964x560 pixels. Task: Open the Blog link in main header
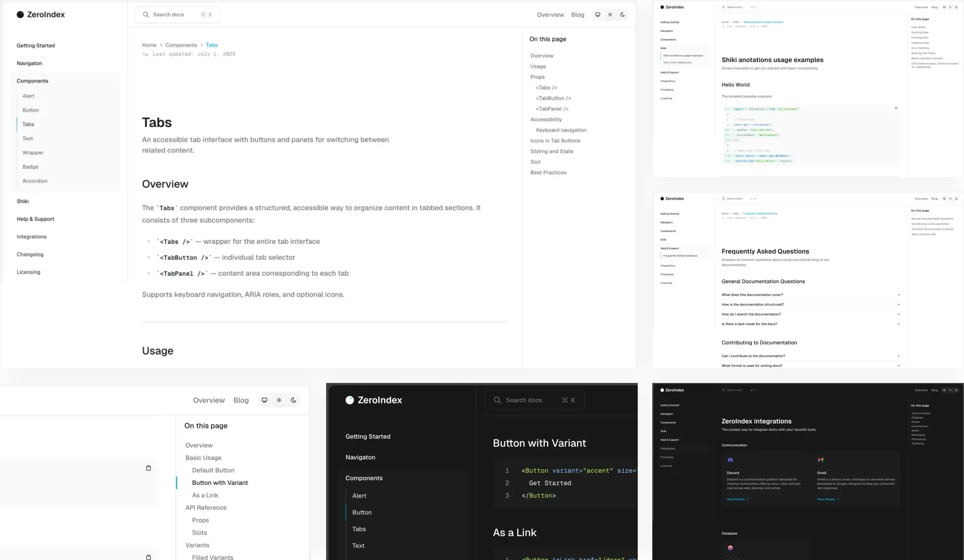(578, 14)
